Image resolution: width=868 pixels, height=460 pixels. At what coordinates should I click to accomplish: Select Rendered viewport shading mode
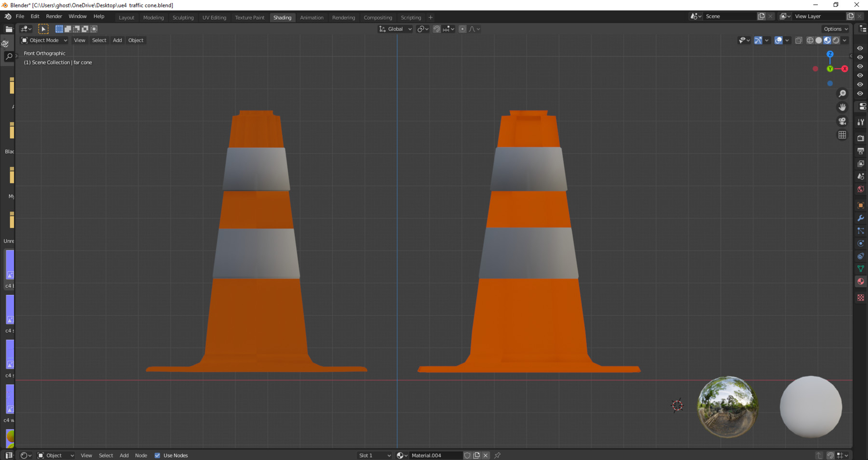click(x=835, y=40)
